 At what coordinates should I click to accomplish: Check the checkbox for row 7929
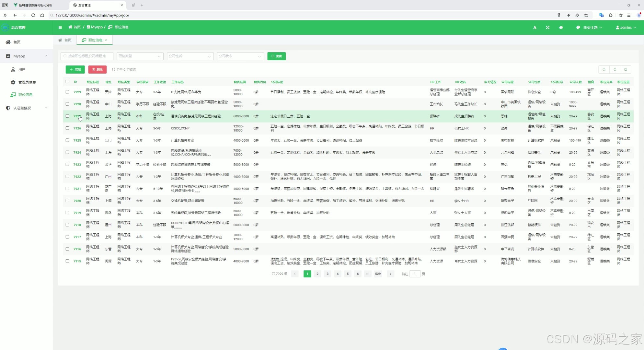pyautogui.click(x=67, y=92)
